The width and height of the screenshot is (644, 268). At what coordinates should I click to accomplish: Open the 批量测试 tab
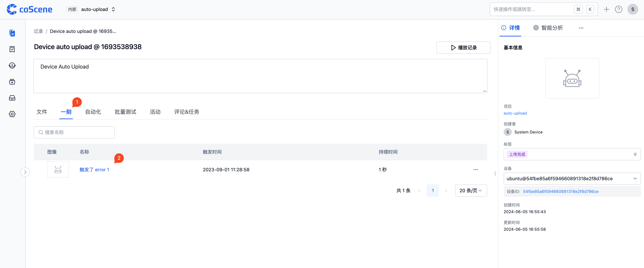125,112
